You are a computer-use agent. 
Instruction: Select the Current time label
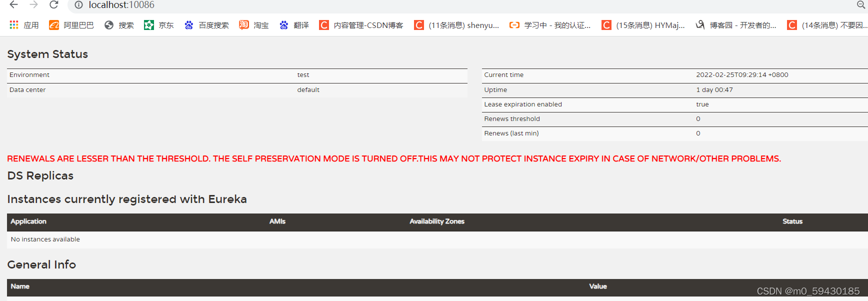point(503,75)
